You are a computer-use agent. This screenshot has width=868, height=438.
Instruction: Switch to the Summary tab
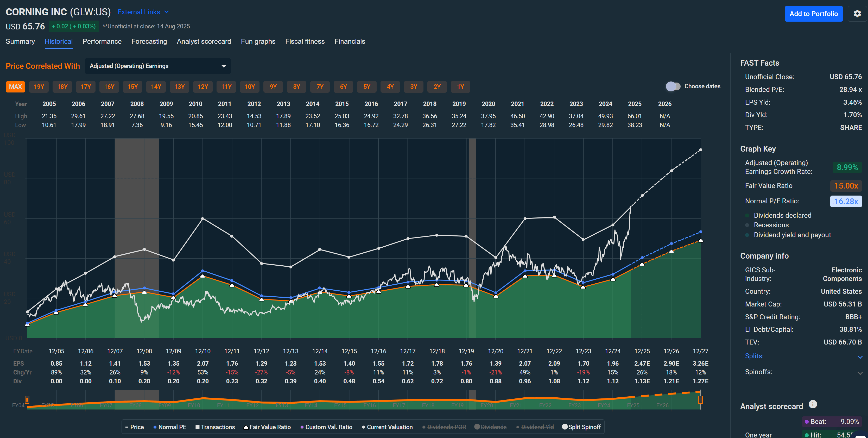[x=20, y=41]
